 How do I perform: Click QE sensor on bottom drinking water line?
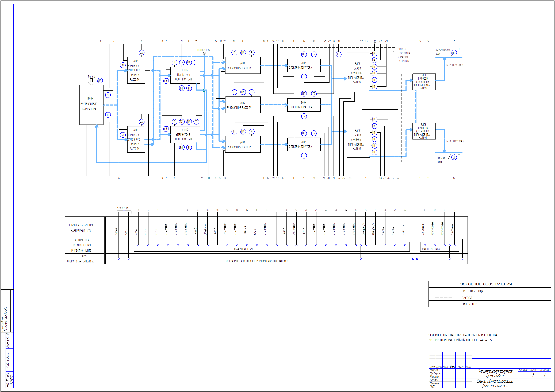tap(454, 157)
